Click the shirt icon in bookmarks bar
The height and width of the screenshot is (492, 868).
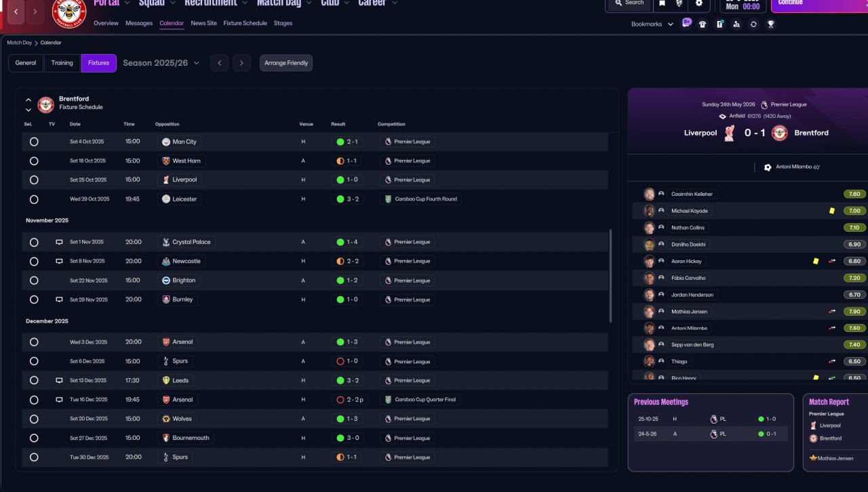[x=703, y=24]
